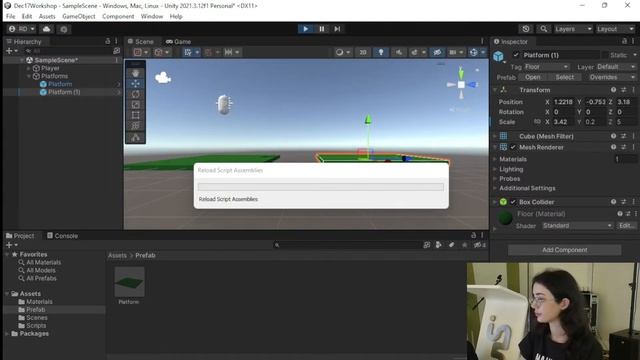640x360 pixels.
Task: Open the account RD dropdown
Action: click(22, 29)
